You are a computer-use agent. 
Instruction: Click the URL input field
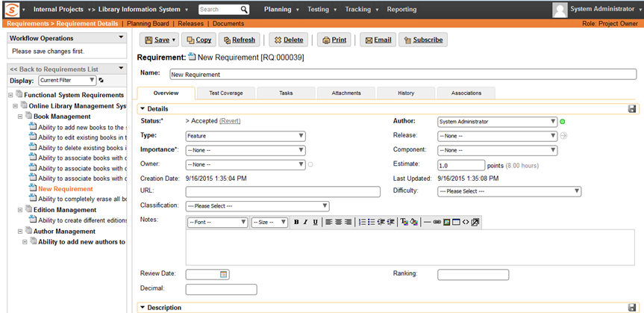tap(283, 192)
